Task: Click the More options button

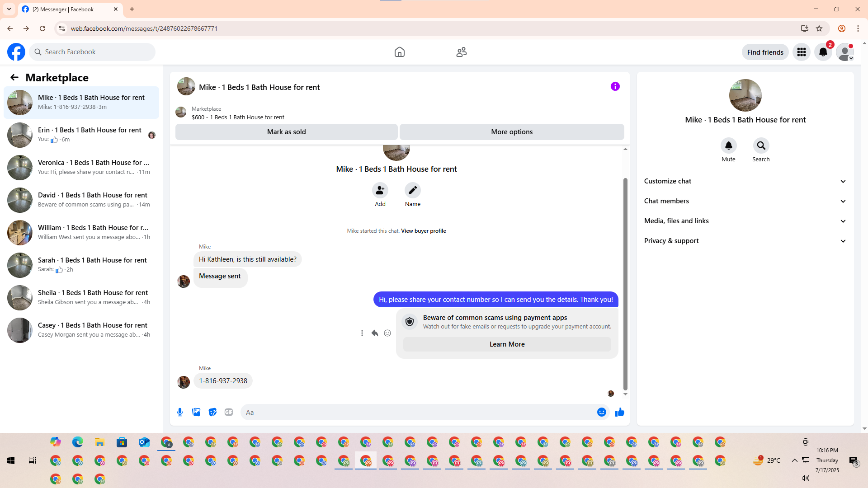Action: pos(512,132)
